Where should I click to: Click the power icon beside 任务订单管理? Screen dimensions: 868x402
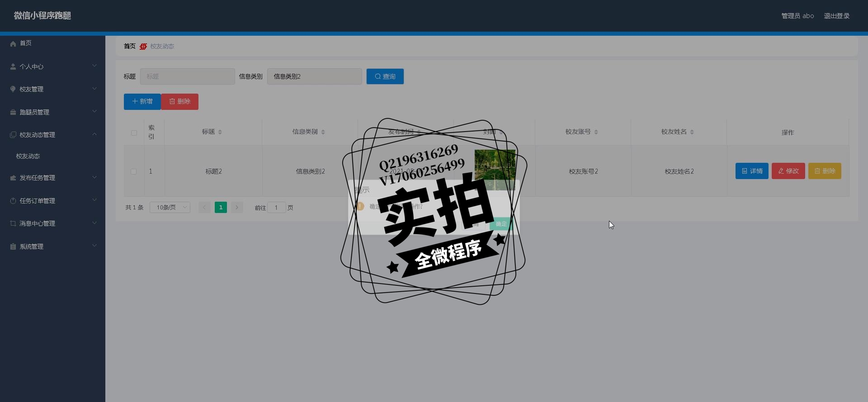(13, 201)
